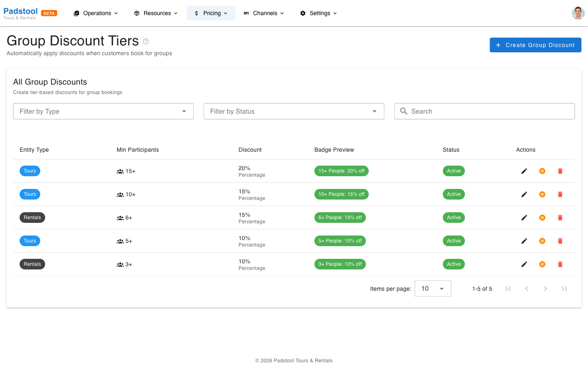Open the Channels menu
This screenshot has width=588, height=368.
tap(264, 13)
